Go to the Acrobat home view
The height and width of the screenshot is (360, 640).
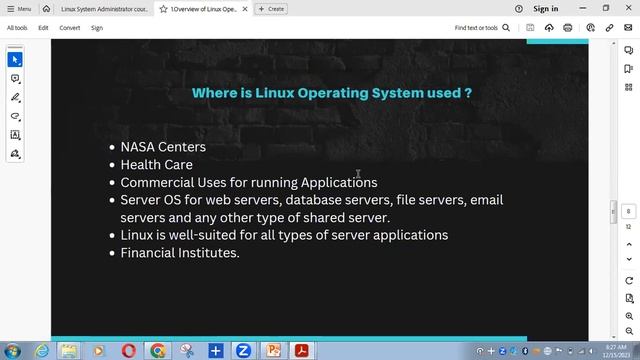tap(47, 9)
